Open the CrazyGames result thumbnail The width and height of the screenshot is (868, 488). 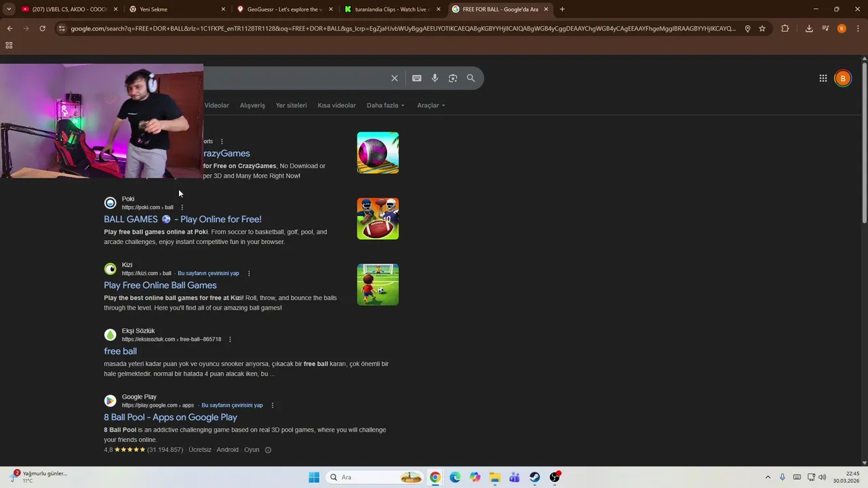[378, 152]
